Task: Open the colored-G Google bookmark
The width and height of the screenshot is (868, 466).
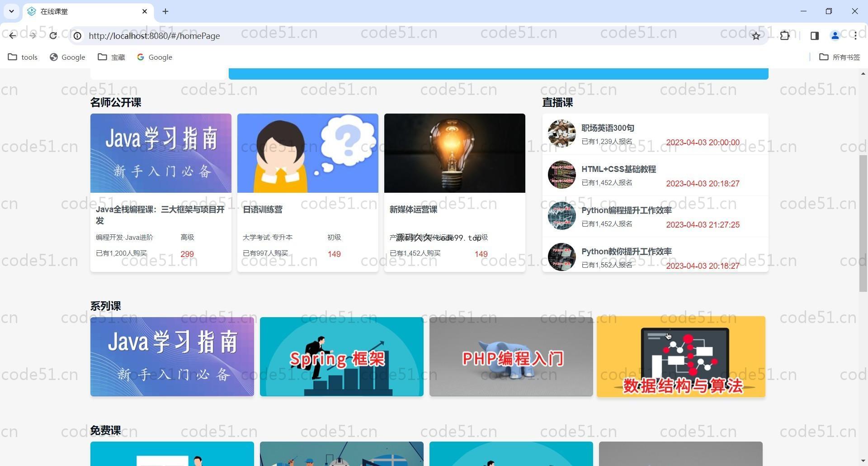Action: pos(155,57)
